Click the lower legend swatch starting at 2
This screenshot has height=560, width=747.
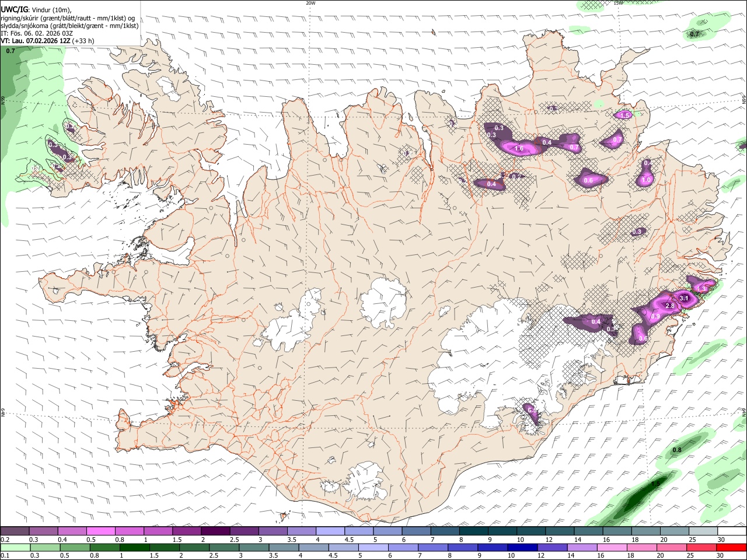pos(194,547)
